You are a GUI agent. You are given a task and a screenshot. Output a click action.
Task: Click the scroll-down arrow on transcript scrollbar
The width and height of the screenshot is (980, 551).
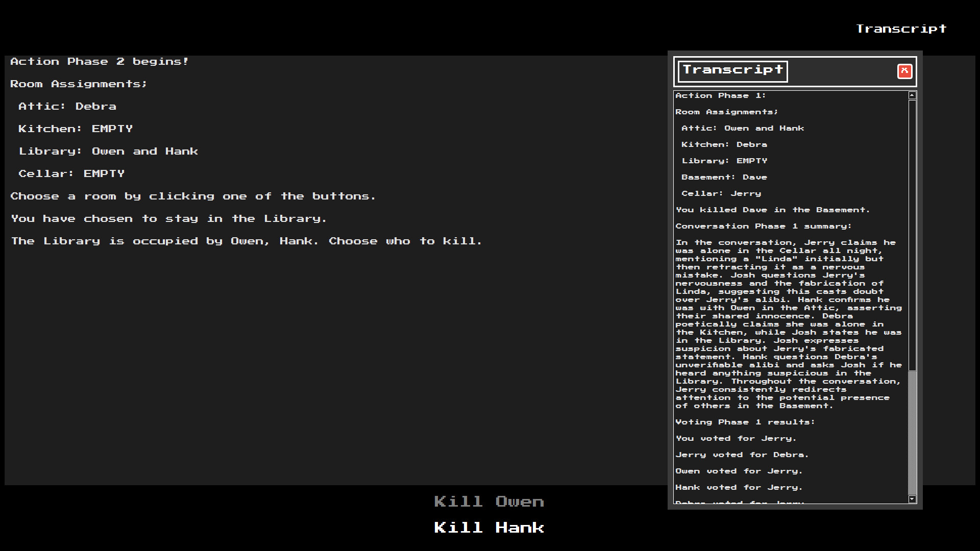[912, 499]
